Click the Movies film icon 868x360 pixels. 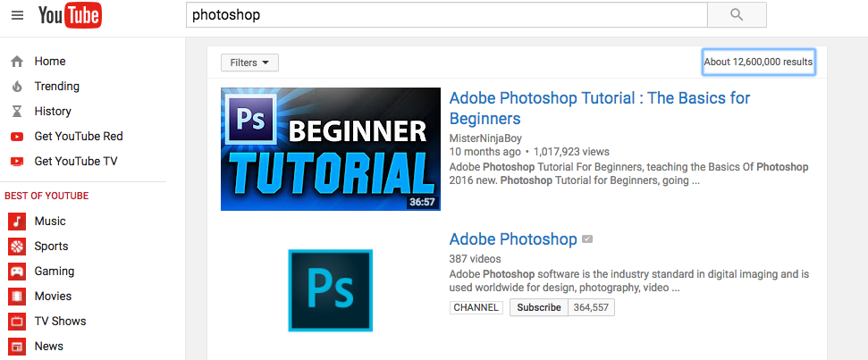17,297
